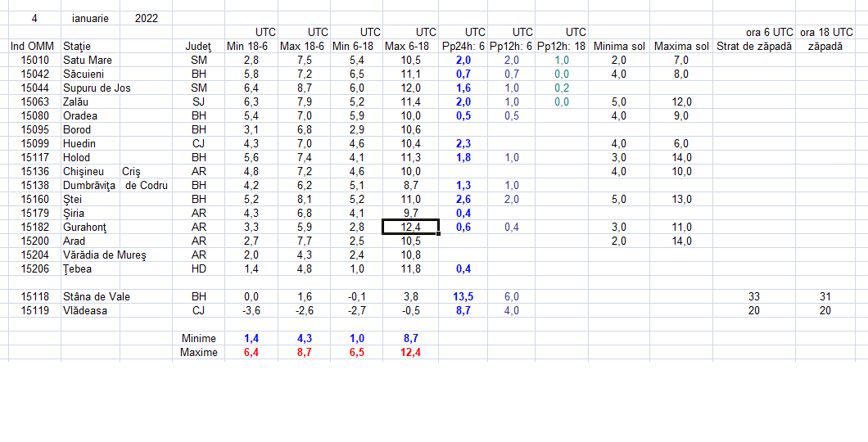Click Zalău Maxima sol value 12,0

pyautogui.click(x=681, y=101)
